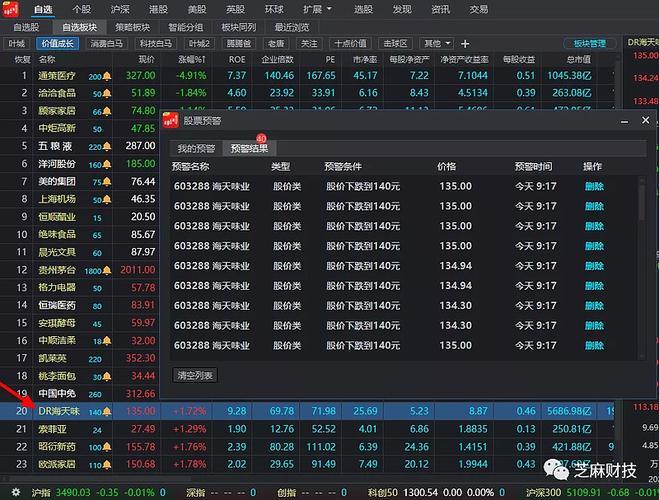
Task: Click the bell alert icon for 中顺洁柔
Action: click(107, 341)
